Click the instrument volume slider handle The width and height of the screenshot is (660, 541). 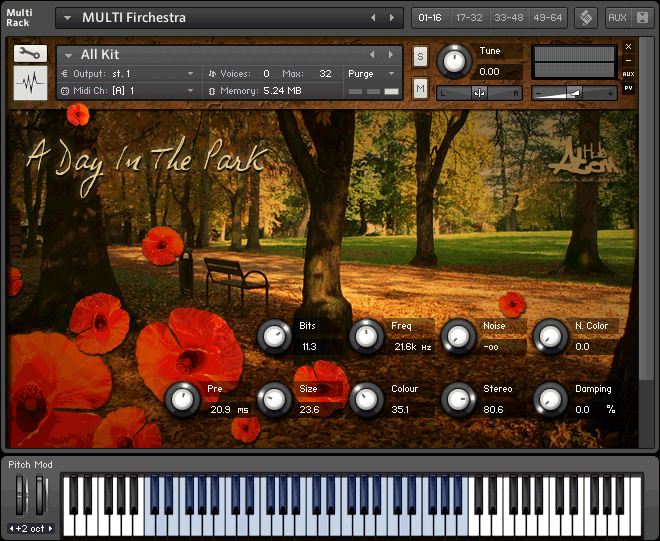coord(575,93)
